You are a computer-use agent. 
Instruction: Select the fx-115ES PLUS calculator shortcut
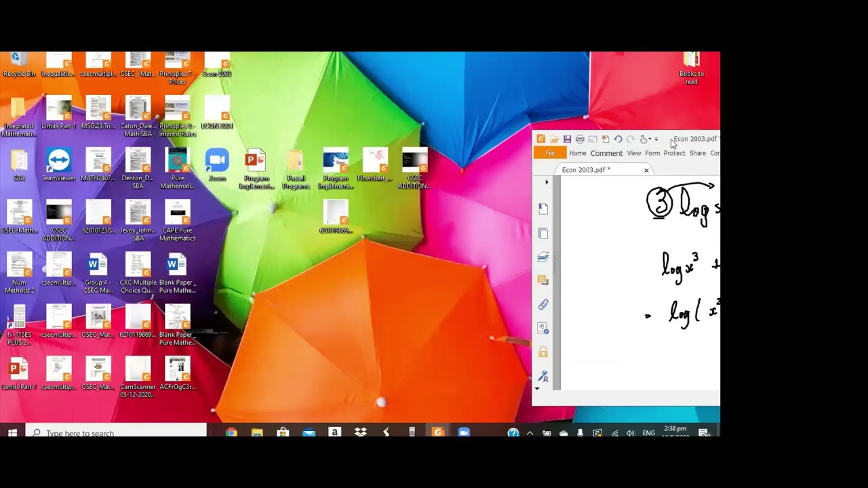point(19,325)
